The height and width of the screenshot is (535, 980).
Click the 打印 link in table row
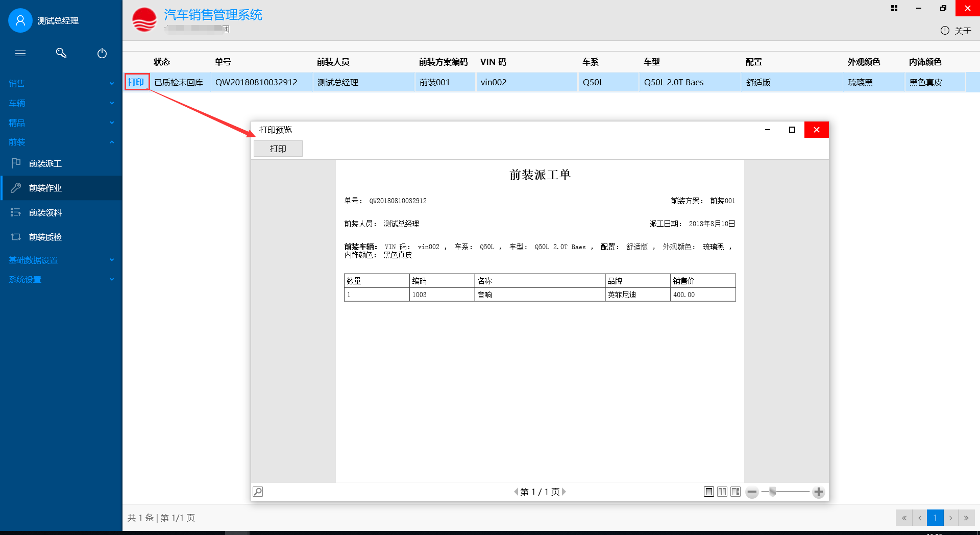click(x=136, y=82)
